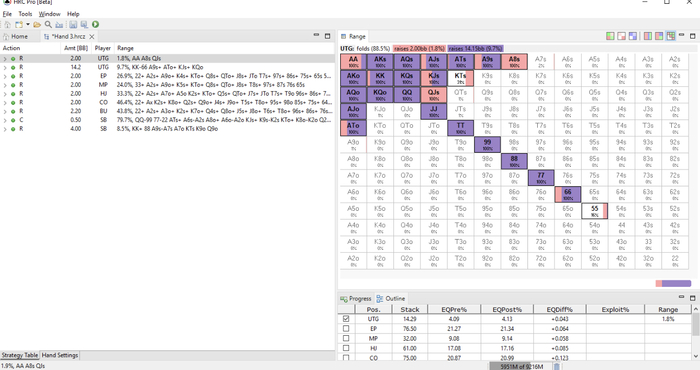Toggle the KTs cell in range grid

coord(460,78)
